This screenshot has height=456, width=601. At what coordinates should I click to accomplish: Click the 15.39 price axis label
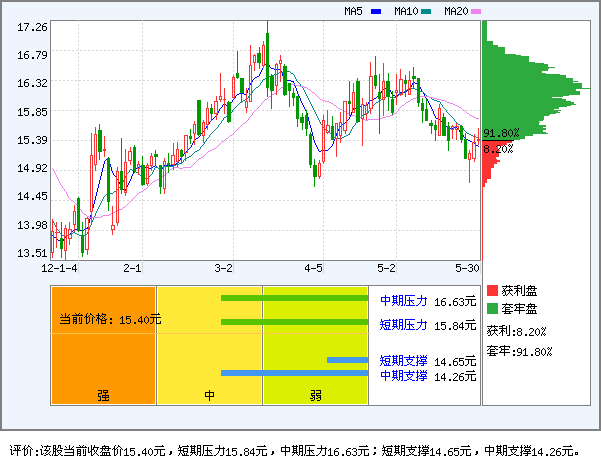point(32,140)
